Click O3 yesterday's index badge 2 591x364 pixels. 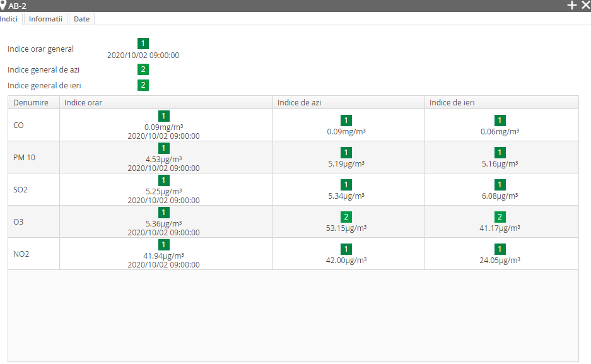pos(500,217)
